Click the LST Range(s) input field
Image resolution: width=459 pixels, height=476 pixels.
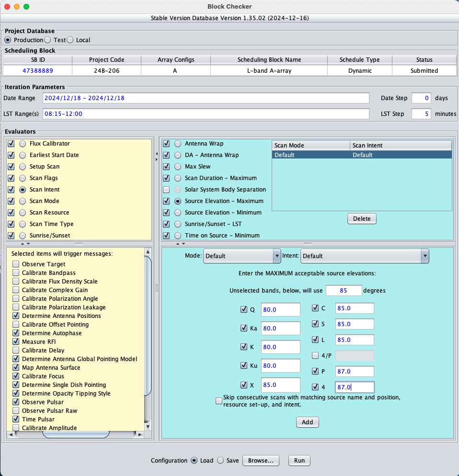pos(206,114)
